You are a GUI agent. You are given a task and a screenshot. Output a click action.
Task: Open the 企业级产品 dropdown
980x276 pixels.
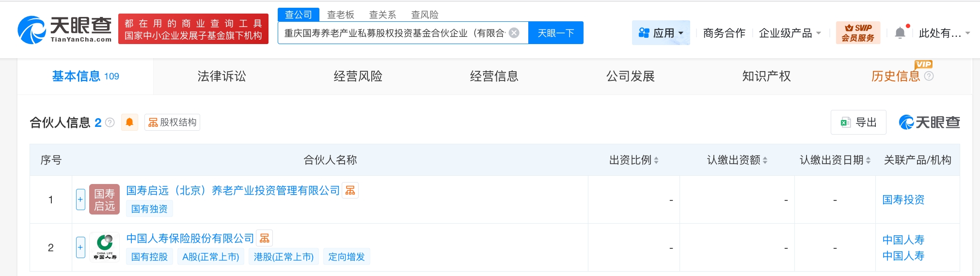pyautogui.click(x=790, y=33)
